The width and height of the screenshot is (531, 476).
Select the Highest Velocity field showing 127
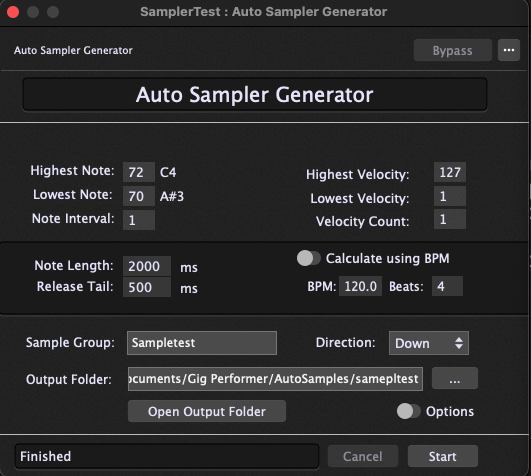450,172
